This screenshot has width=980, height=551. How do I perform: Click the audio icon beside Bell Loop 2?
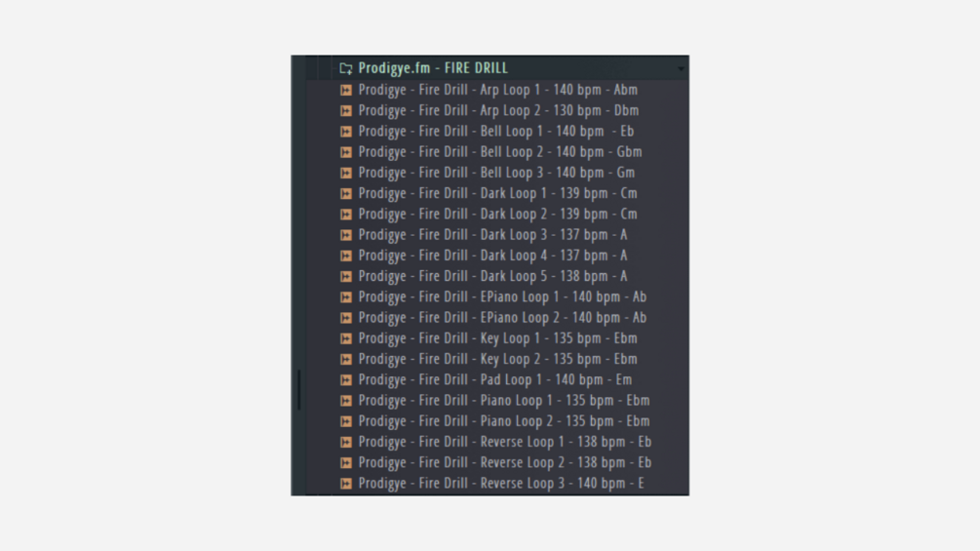point(345,152)
